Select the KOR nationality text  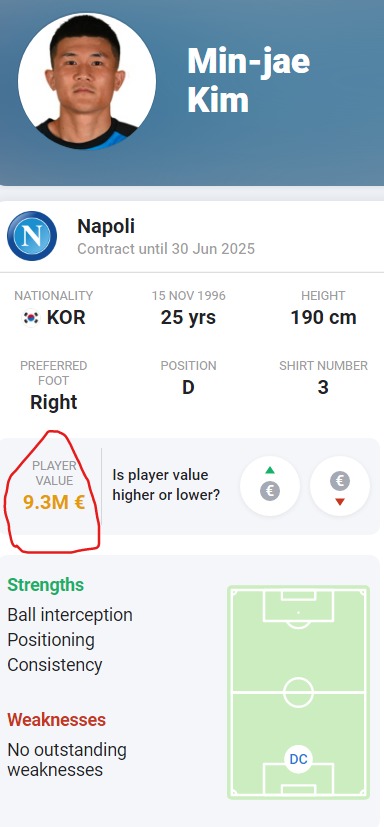pyautogui.click(x=66, y=318)
